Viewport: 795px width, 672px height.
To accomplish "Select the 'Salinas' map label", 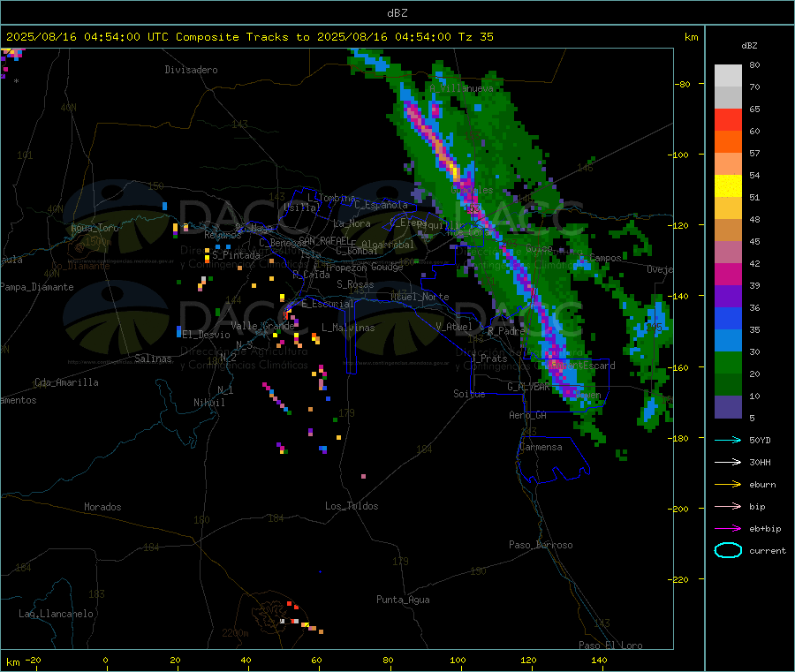I will pos(153,359).
